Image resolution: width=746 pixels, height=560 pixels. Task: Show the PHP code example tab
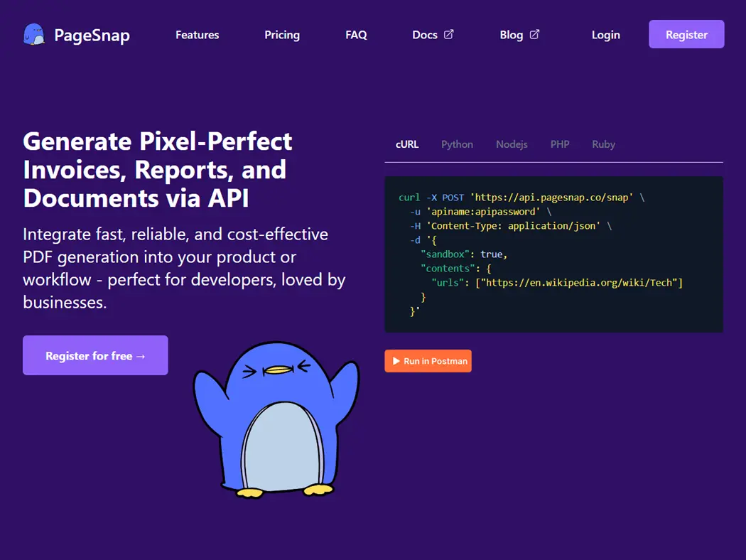pos(560,144)
